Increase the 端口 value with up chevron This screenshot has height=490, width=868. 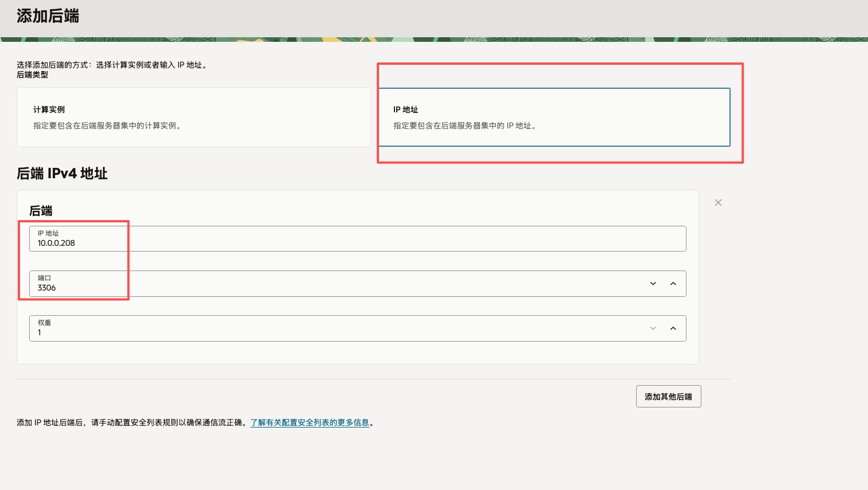pyautogui.click(x=673, y=284)
